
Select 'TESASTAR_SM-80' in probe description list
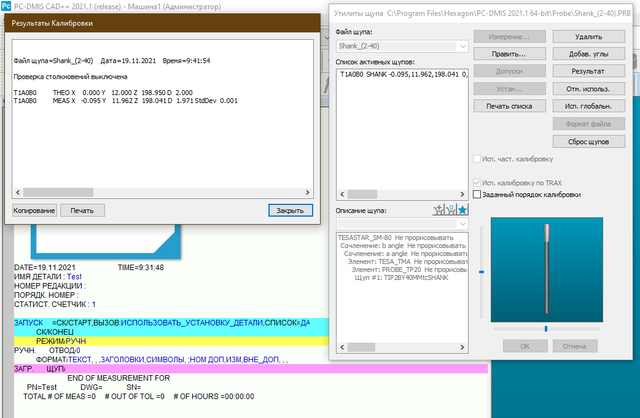click(396, 238)
